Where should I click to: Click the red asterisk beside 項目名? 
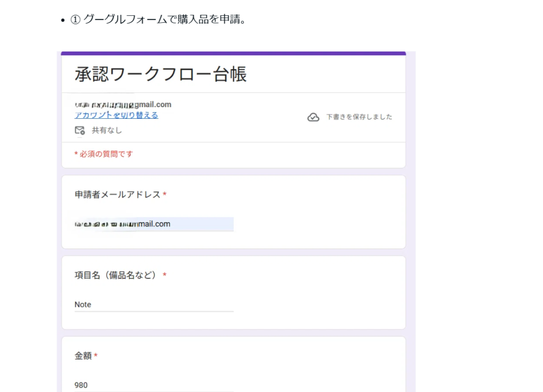165,275
